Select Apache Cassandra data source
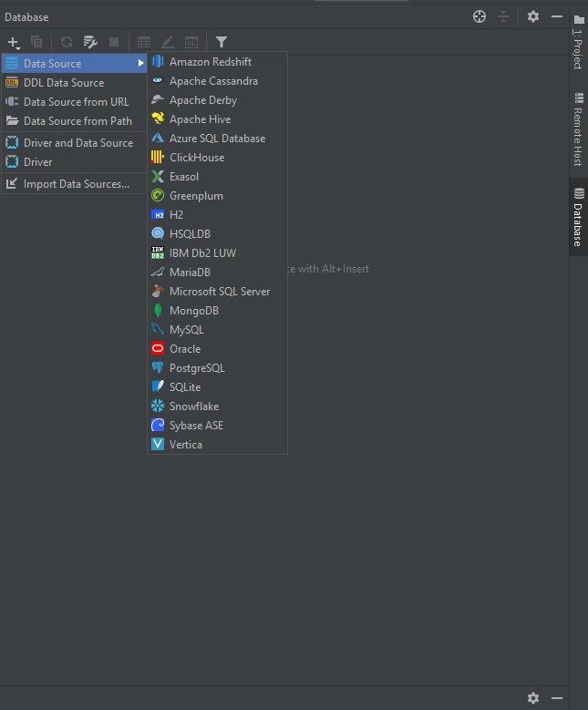Viewport: 588px width, 710px height. [x=218, y=80]
